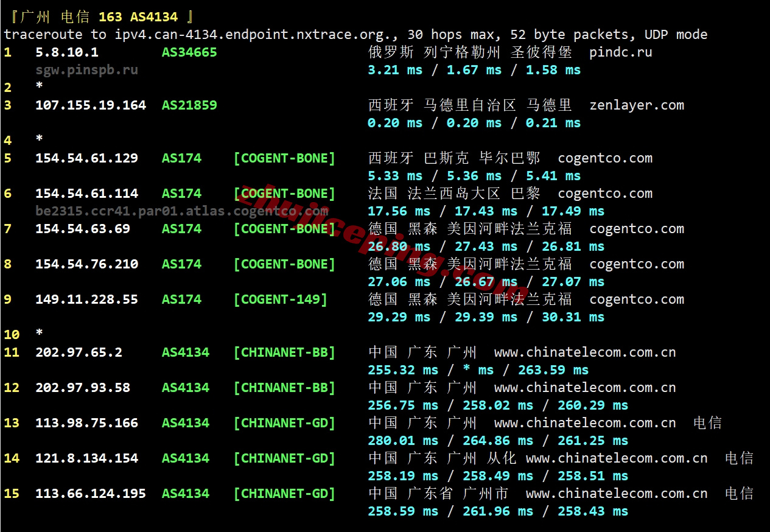Click the sgw.pinspb.ru hostname
Image resolution: width=770 pixels, height=532 pixels.
point(86,70)
